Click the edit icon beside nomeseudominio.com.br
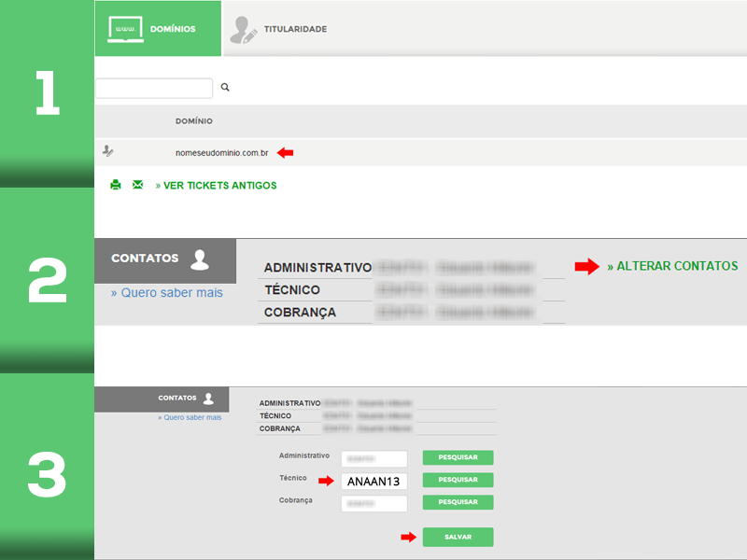This screenshot has width=747, height=560. [x=108, y=152]
